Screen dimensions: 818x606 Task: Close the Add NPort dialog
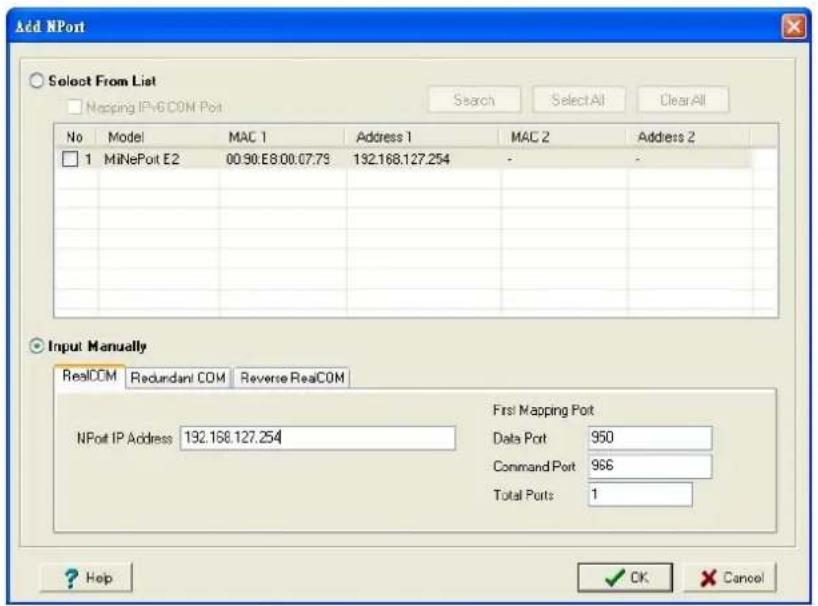point(793,26)
